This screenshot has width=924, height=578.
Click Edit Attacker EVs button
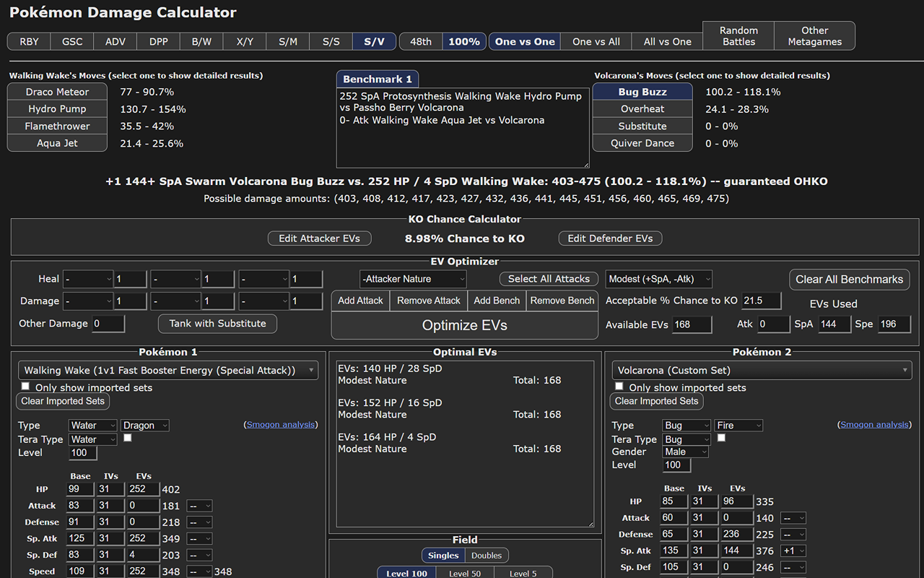coord(320,238)
